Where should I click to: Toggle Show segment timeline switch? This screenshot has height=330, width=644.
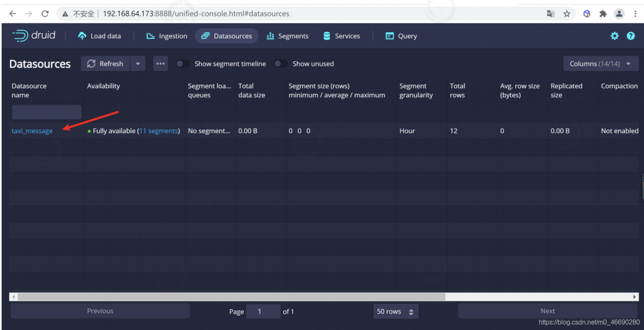click(x=183, y=64)
